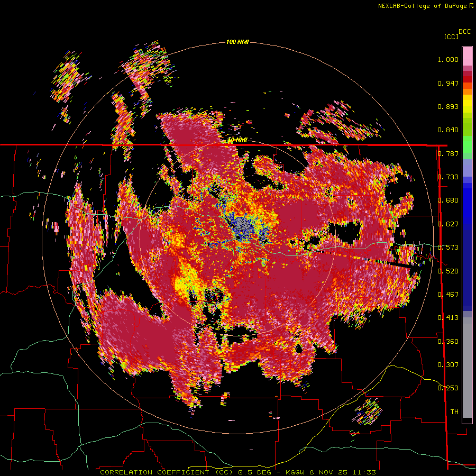The height and width of the screenshot is (476, 476).
Task: Select the 0.253 scale value
Action: pos(448,388)
